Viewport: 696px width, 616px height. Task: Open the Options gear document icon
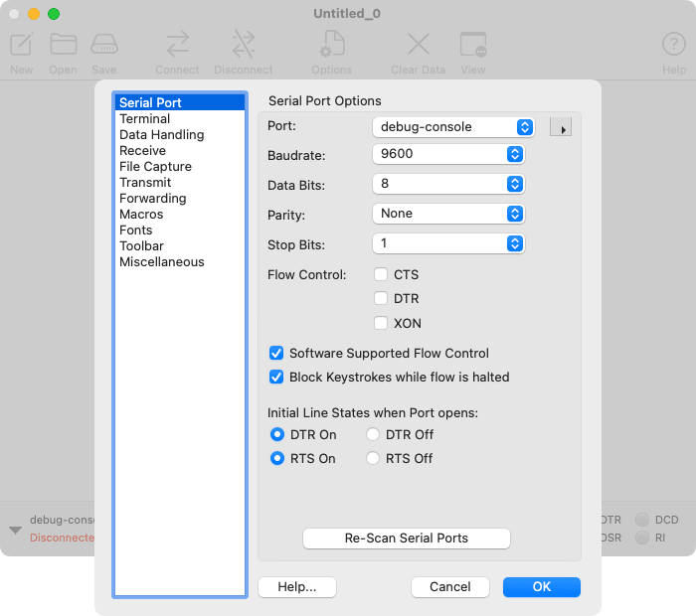pos(331,45)
